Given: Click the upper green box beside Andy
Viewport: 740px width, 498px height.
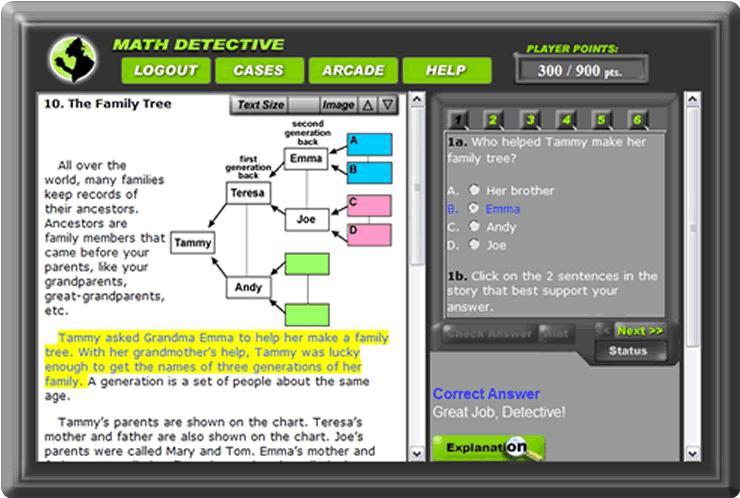Looking at the screenshot, I should click(307, 264).
